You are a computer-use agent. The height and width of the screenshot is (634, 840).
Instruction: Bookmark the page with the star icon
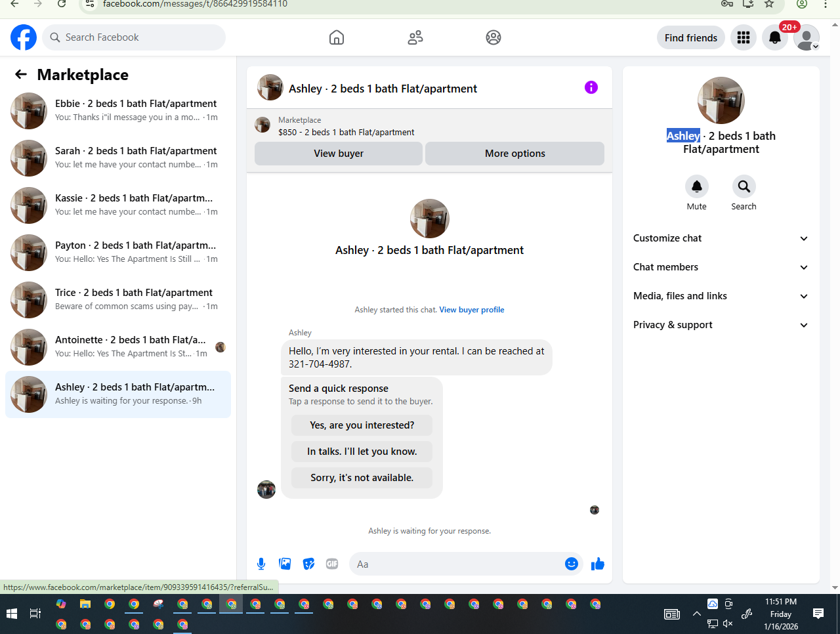tap(769, 4)
